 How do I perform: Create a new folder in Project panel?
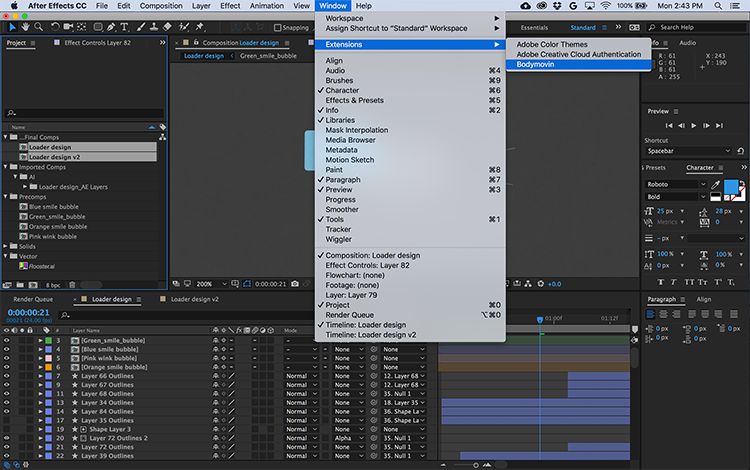(20, 285)
